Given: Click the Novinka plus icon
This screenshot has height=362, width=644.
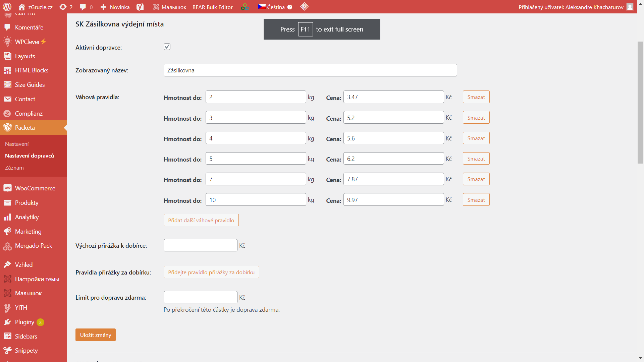Looking at the screenshot, I should [103, 7].
